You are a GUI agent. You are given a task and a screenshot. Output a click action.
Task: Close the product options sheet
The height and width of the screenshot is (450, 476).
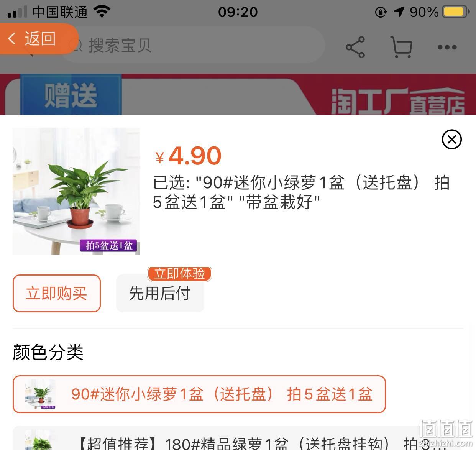coord(451,139)
